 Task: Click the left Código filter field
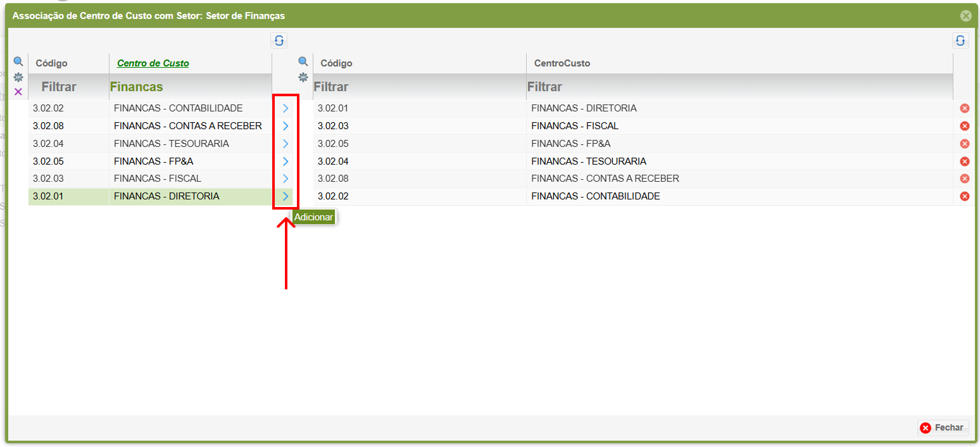click(x=68, y=87)
